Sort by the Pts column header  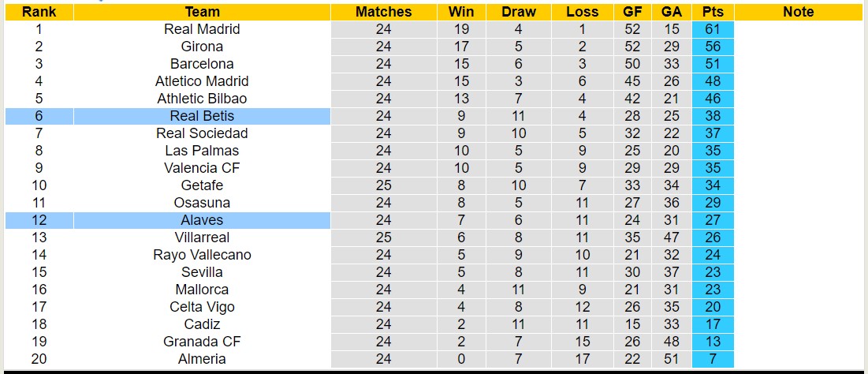pyautogui.click(x=713, y=12)
